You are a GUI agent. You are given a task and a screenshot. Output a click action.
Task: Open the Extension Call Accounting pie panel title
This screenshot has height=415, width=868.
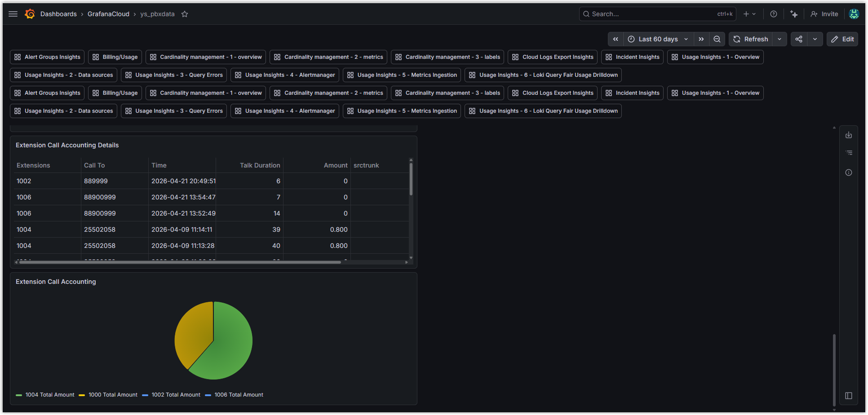pyautogui.click(x=56, y=282)
